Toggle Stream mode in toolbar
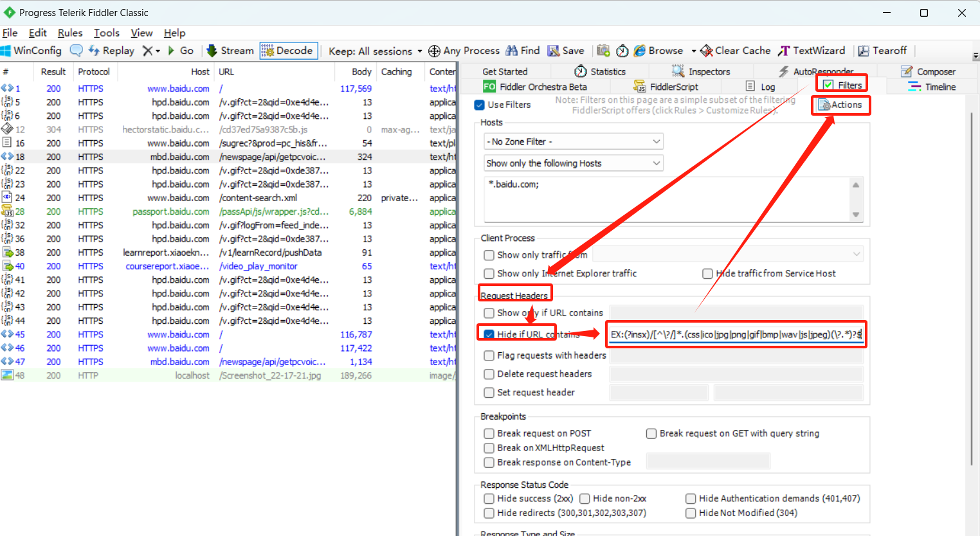The width and height of the screenshot is (980, 536). pos(230,51)
